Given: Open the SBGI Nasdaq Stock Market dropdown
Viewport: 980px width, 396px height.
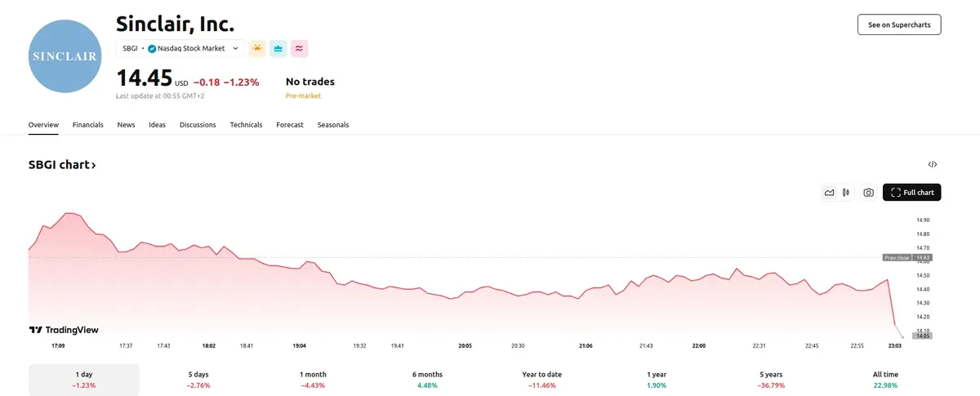Looking at the screenshot, I should click(180, 48).
